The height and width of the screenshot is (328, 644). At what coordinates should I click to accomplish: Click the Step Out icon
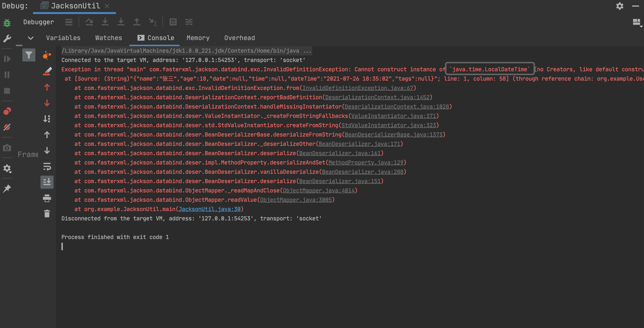[x=137, y=22]
